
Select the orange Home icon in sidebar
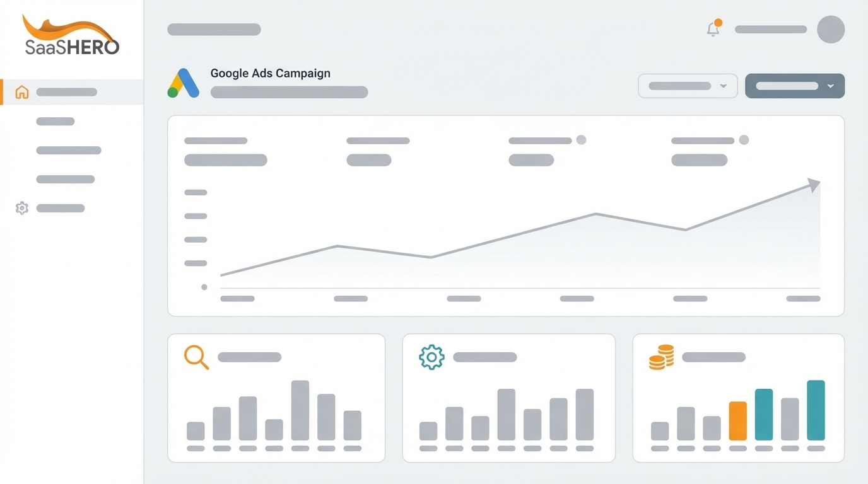coord(21,92)
